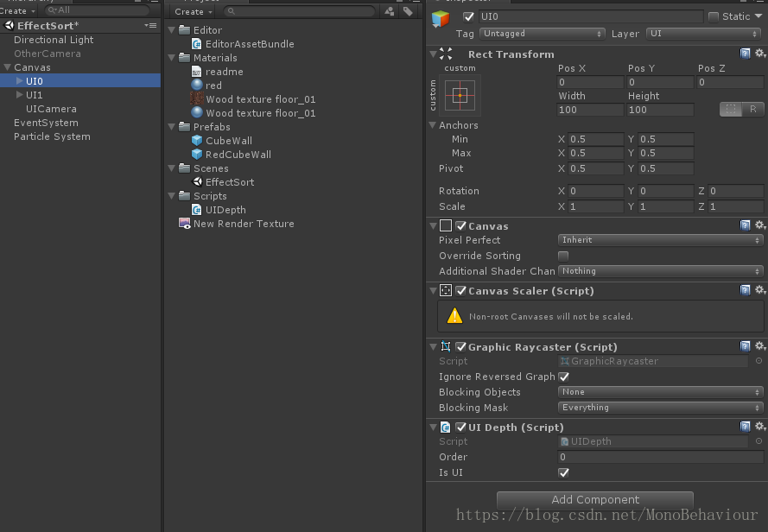This screenshot has width=768, height=532.
Task: Disable Graphic Raycaster component checkbox
Action: [x=461, y=347]
